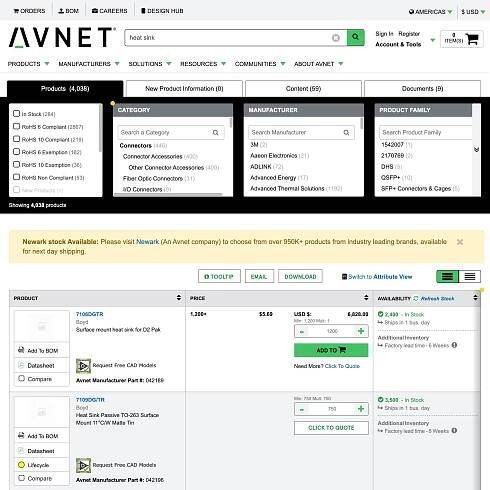
Task: Open Careers in top bar
Action: coord(109,11)
